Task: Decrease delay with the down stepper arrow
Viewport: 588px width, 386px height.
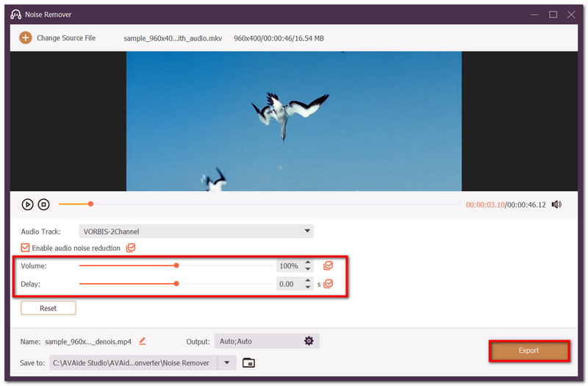Action: click(x=308, y=287)
